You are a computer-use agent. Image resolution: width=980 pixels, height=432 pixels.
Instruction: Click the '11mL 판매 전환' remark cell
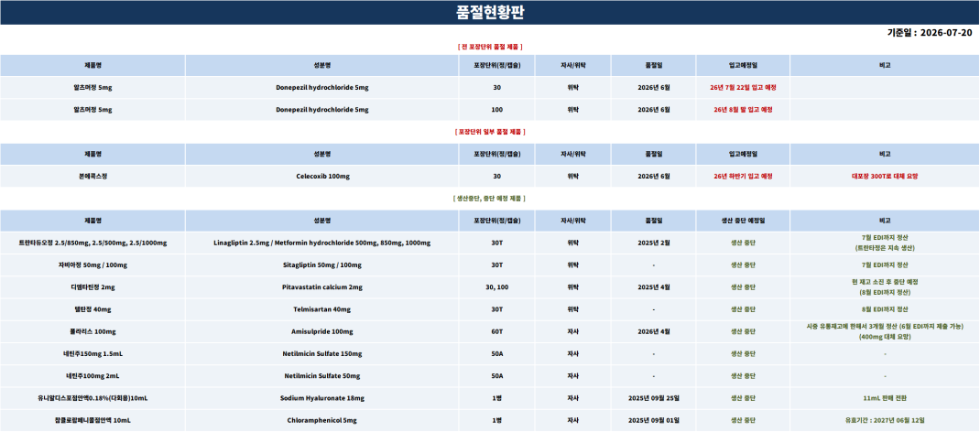[885, 398]
